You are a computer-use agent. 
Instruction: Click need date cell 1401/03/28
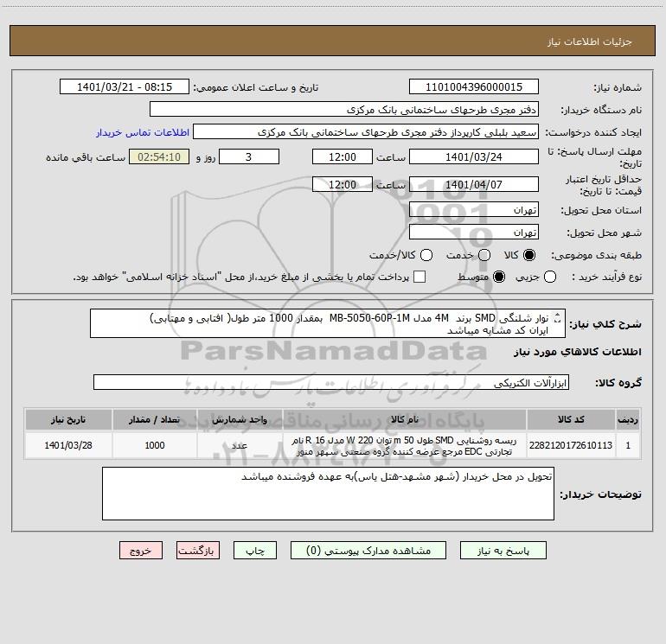click(68, 445)
